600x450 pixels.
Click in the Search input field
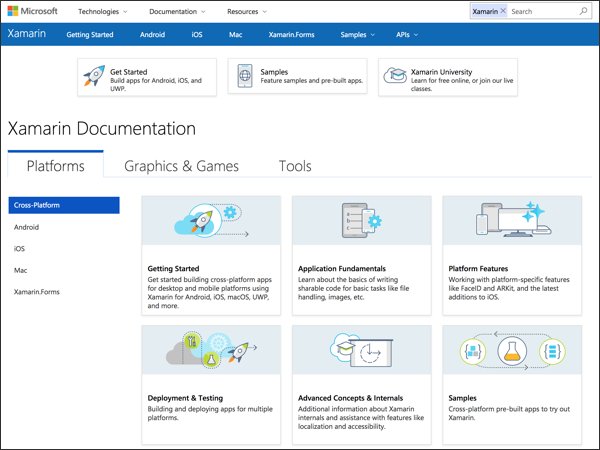click(543, 11)
